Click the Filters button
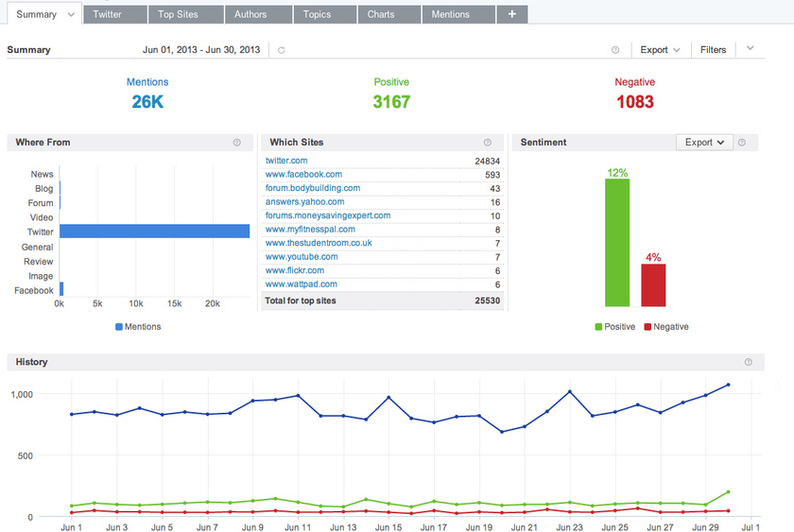This screenshot has width=794, height=532. [713, 49]
